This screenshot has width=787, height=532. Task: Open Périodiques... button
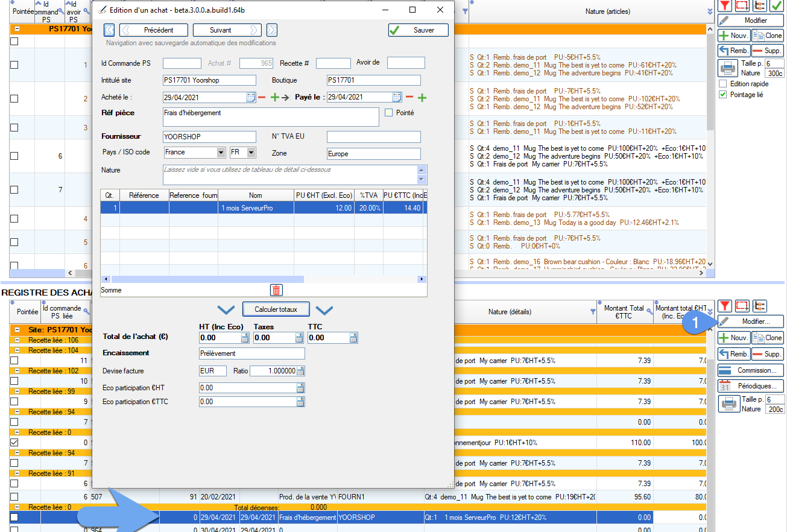[x=751, y=386]
